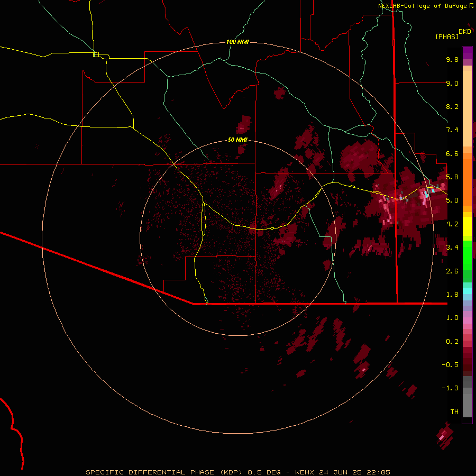Select the 1.0 legend value
Screen dimensions: 476x476
[x=452, y=318]
